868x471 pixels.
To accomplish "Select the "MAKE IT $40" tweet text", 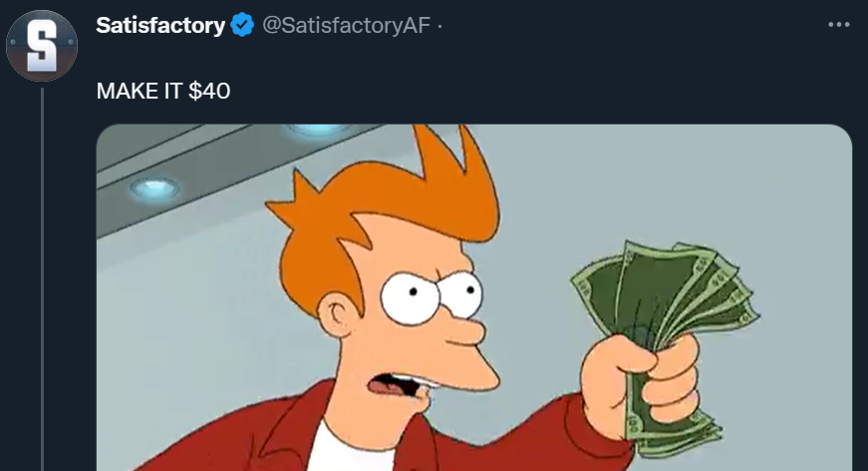I will [163, 91].
